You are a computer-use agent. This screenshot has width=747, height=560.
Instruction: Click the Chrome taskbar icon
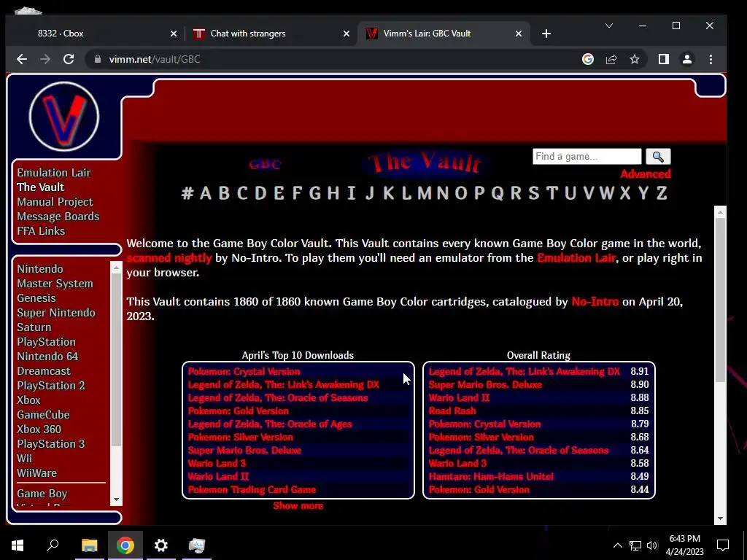pos(125,545)
